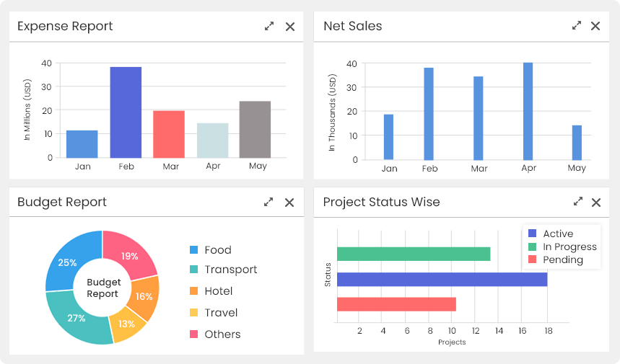
Task: Toggle Hotel series in budget legend
Action: tap(218, 291)
